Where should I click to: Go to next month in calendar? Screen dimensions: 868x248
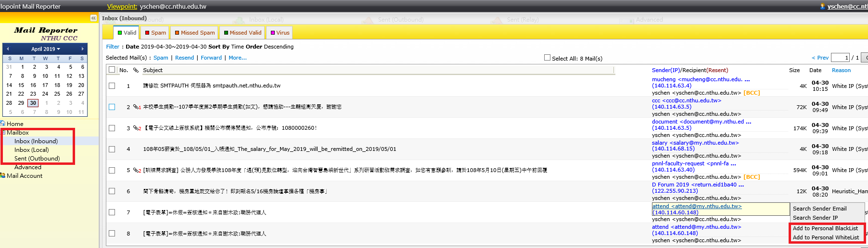pos(83,49)
